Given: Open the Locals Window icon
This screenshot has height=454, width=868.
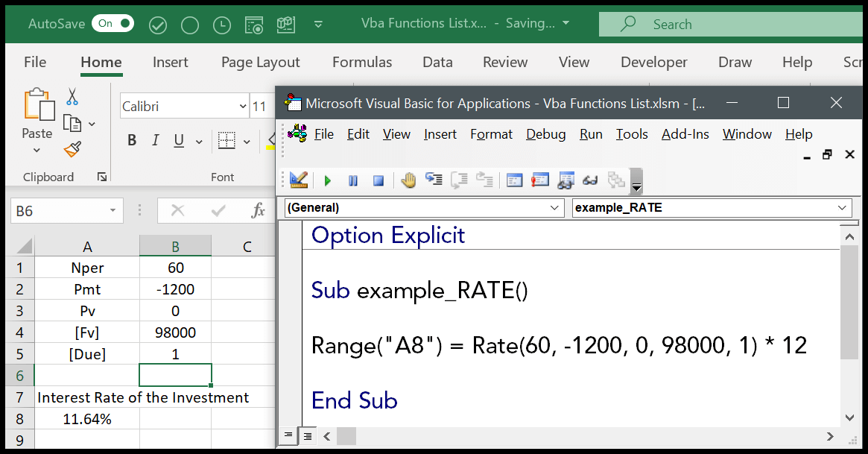Looking at the screenshot, I should coord(514,180).
